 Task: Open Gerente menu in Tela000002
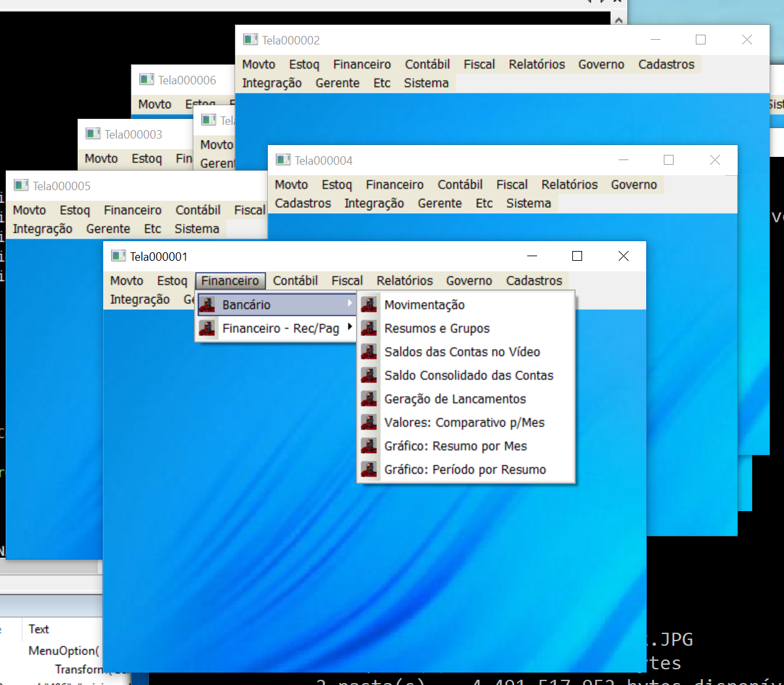[x=337, y=83]
